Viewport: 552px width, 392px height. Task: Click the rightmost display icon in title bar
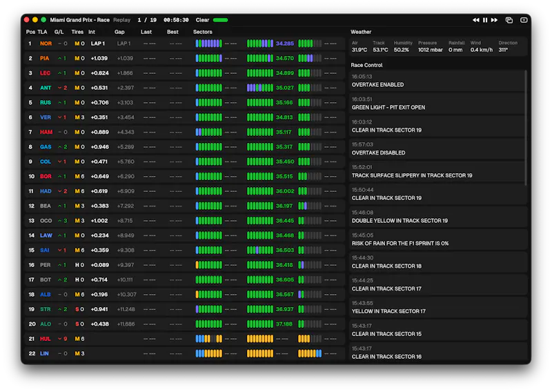(x=524, y=20)
